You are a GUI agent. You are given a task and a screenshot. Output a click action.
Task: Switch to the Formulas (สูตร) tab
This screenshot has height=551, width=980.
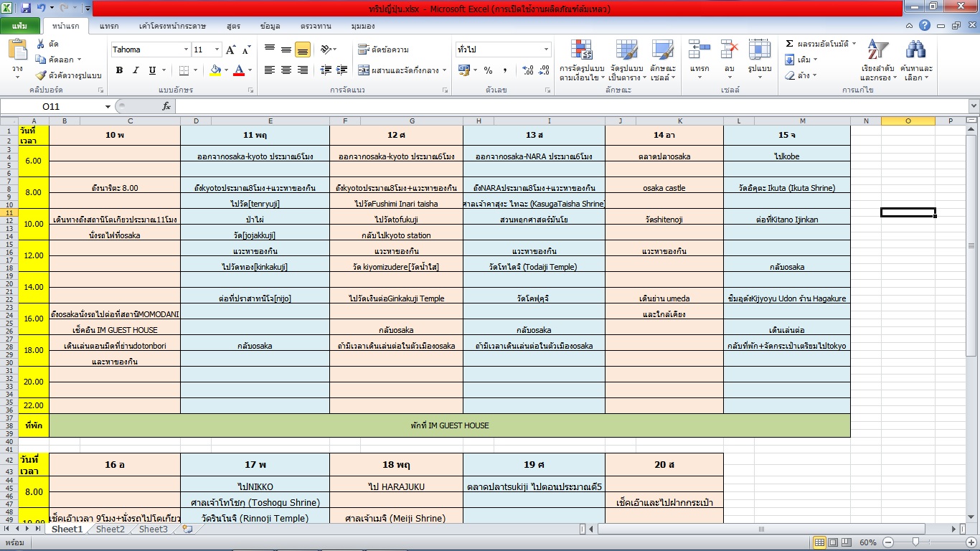coord(233,26)
